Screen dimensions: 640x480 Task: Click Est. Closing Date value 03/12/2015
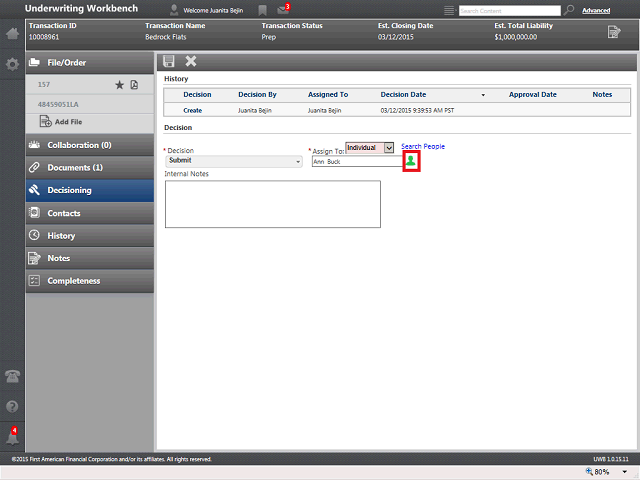[x=396, y=37]
